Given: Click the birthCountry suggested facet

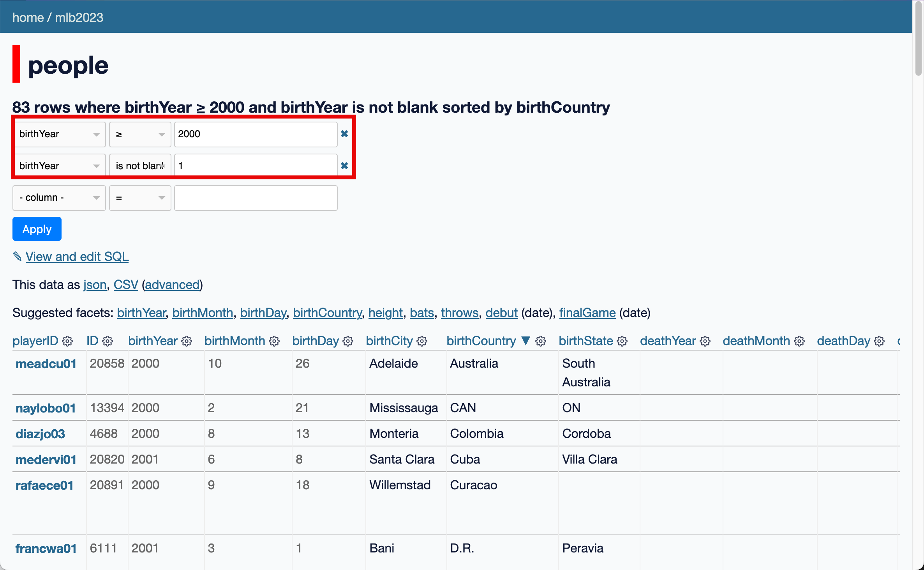Looking at the screenshot, I should coord(327,313).
